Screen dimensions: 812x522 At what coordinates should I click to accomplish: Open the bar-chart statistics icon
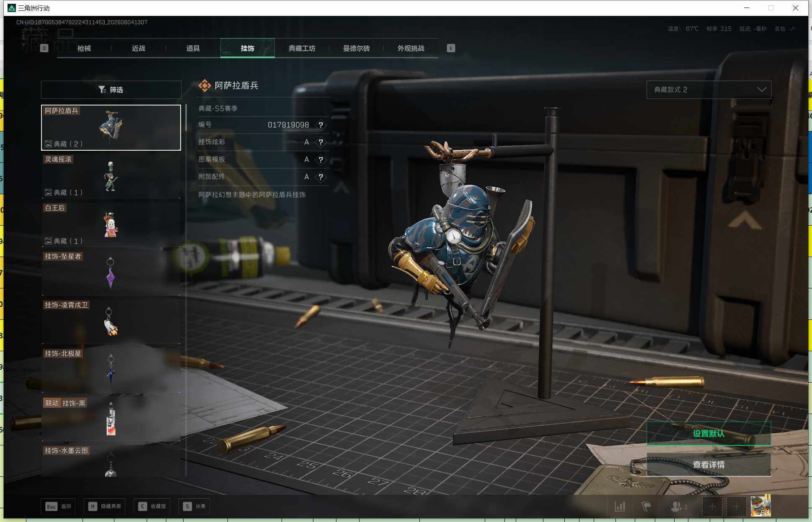click(x=620, y=507)
